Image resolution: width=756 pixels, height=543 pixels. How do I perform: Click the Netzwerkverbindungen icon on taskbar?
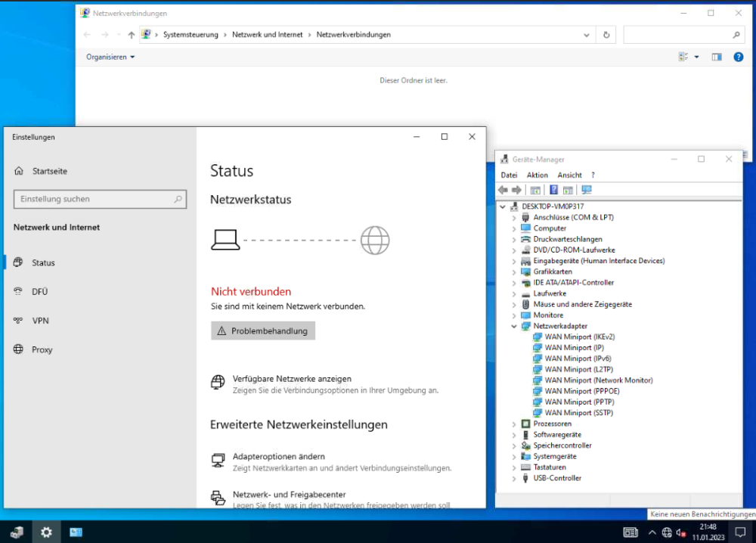pos(76,532)
